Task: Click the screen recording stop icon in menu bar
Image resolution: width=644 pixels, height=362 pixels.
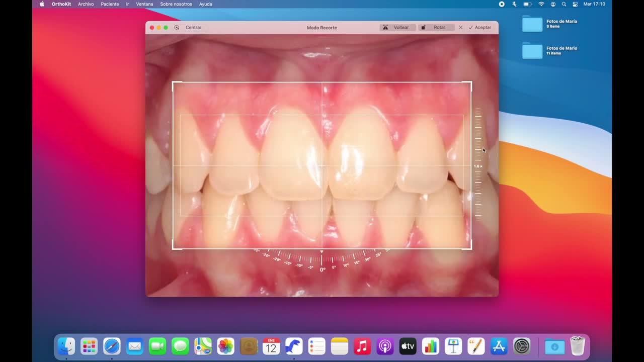Action: 502,4
